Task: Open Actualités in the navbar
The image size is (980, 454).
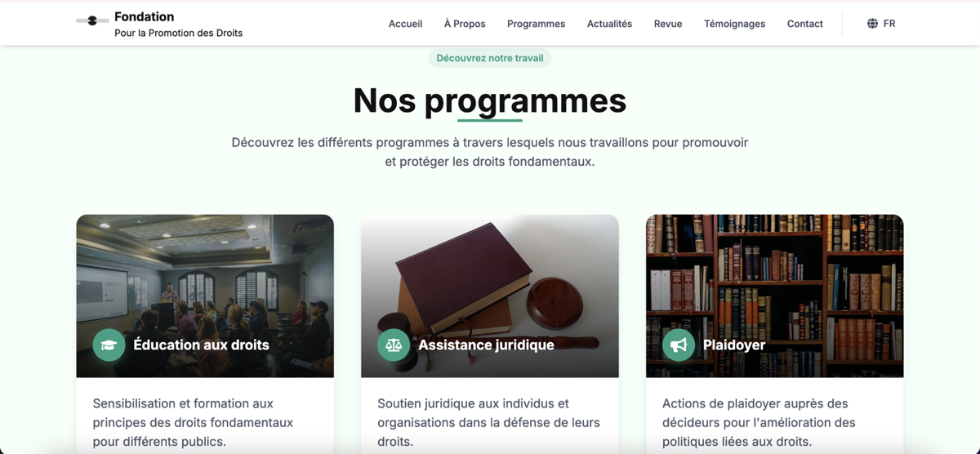Action: [x=609, y=24]
